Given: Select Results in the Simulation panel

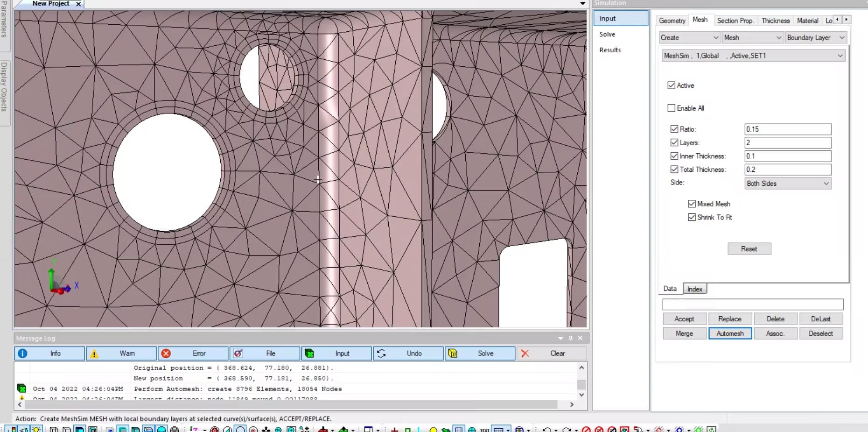Looking at the screenshot, I should pos(610,50).
